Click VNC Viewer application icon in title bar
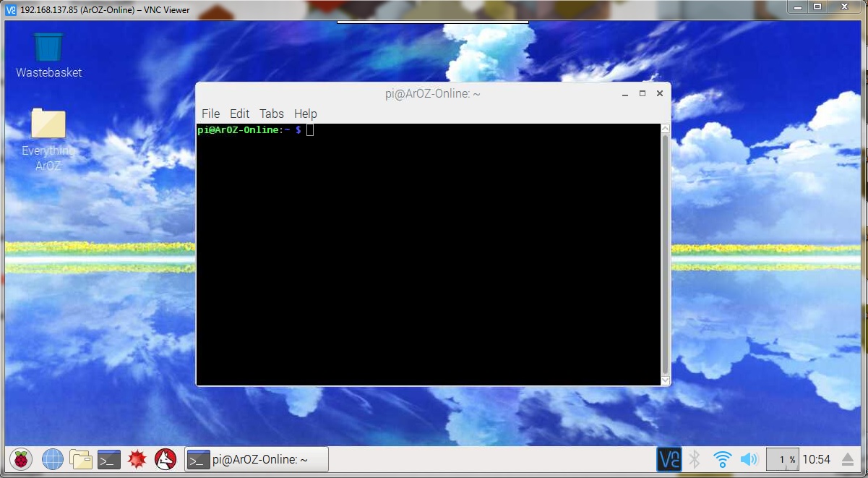The width and height of the screenshot is (868, 478). (11, 10)
